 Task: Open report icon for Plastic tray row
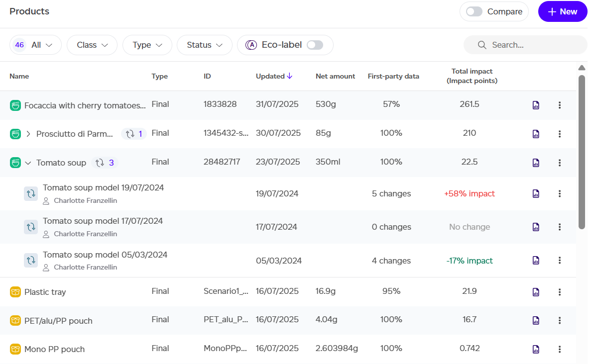[536, 292]
